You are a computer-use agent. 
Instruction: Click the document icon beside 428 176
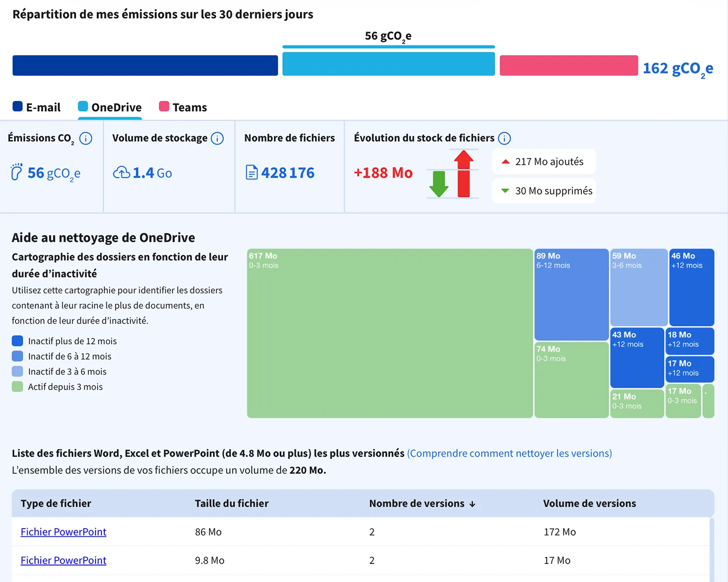click(252, 172)
